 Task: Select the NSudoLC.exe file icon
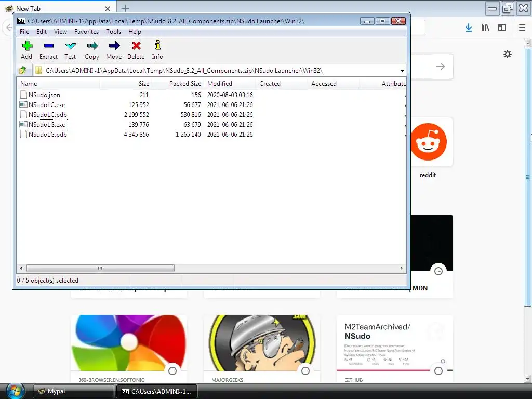click(x=23, y=104)
